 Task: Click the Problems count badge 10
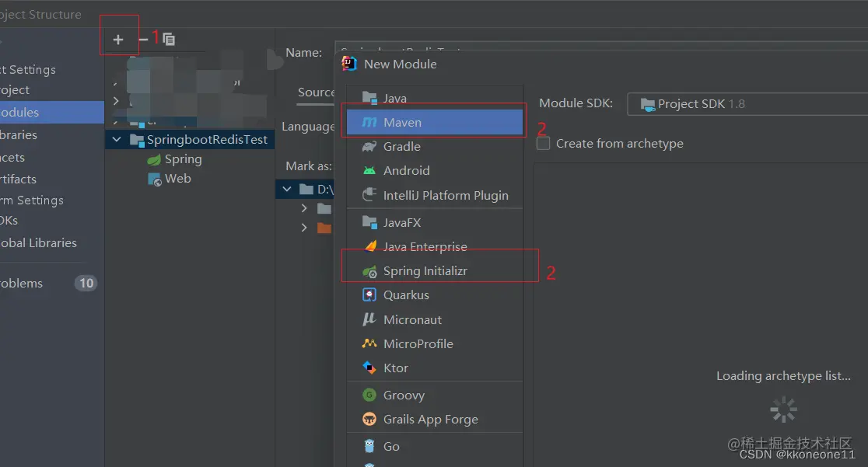coord(86,284)
